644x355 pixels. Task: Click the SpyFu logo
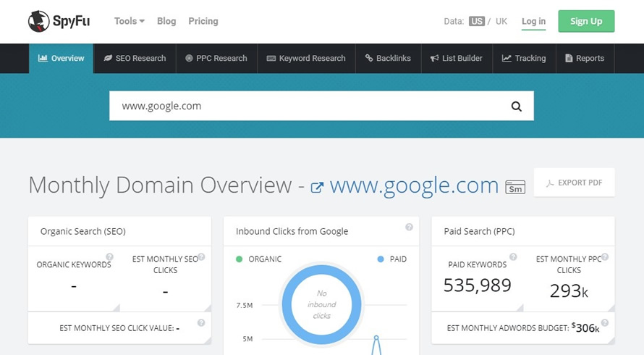59,21
